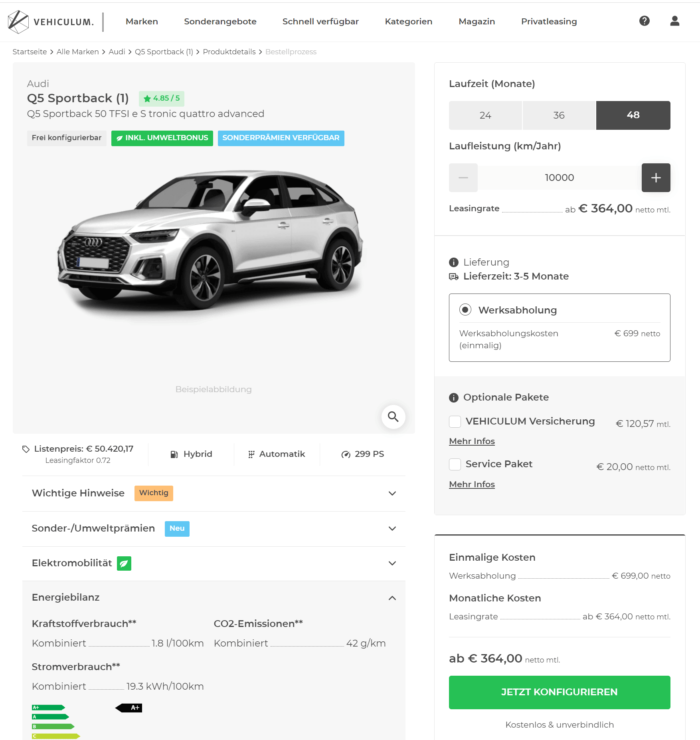Click the JETZT KONFIGURIEREN button
Image resolution: width=700 pixels, height=740 pixels.
click(559, 692)
